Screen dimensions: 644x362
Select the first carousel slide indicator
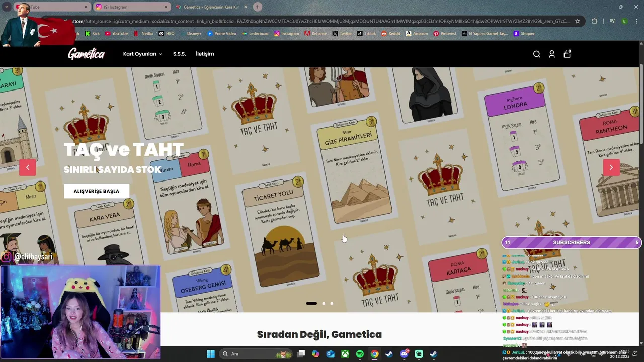click(311, 303)
